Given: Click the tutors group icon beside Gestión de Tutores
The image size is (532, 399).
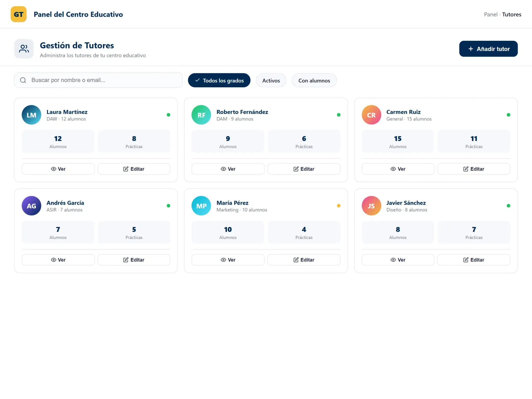Looking at the screenshot, I should pos(24,49).
